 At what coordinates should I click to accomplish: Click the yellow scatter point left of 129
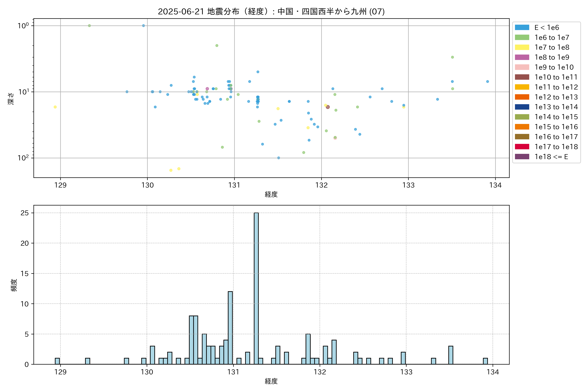[55, 107]
